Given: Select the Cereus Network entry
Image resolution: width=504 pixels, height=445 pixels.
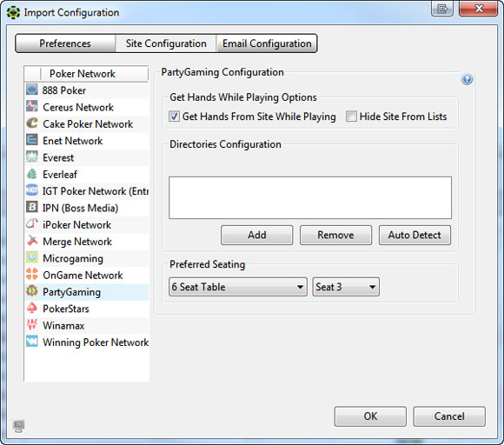Looking at the screenshot, I should tap(87, 107).
